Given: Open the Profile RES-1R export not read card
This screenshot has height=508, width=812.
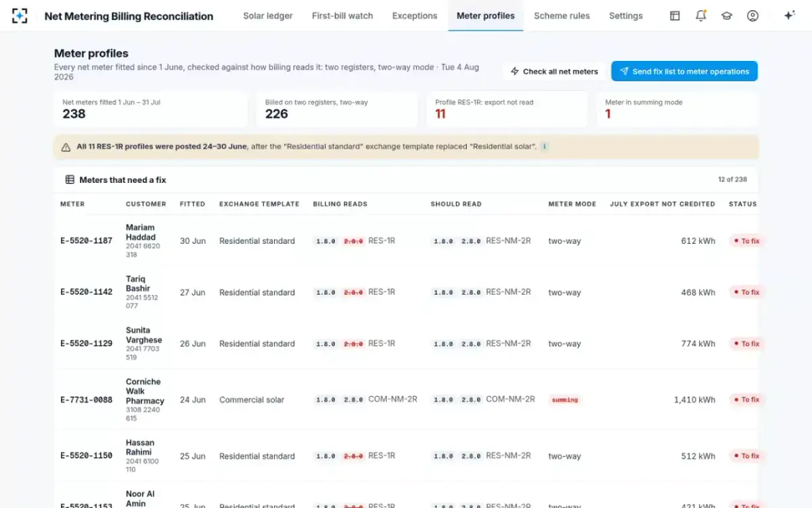Looking at the screenshot, I should (507, 109).
